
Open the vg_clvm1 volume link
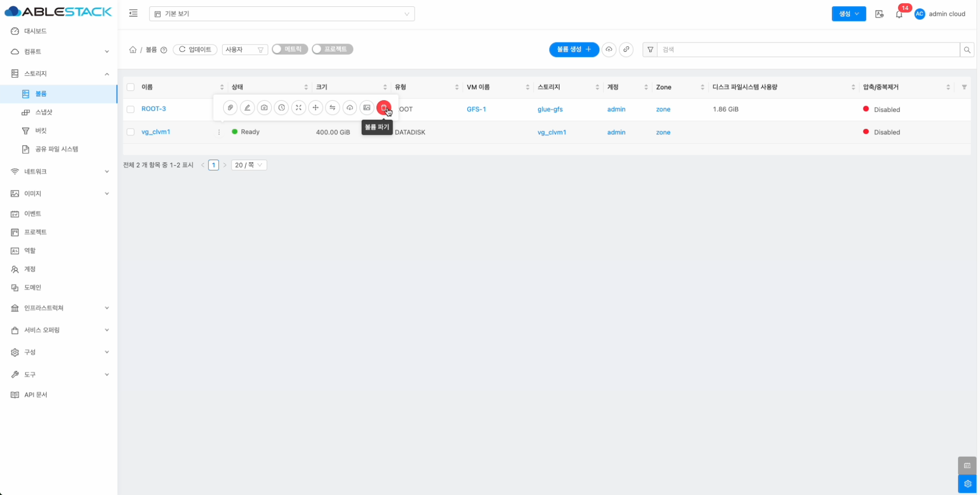pos(156,132)
